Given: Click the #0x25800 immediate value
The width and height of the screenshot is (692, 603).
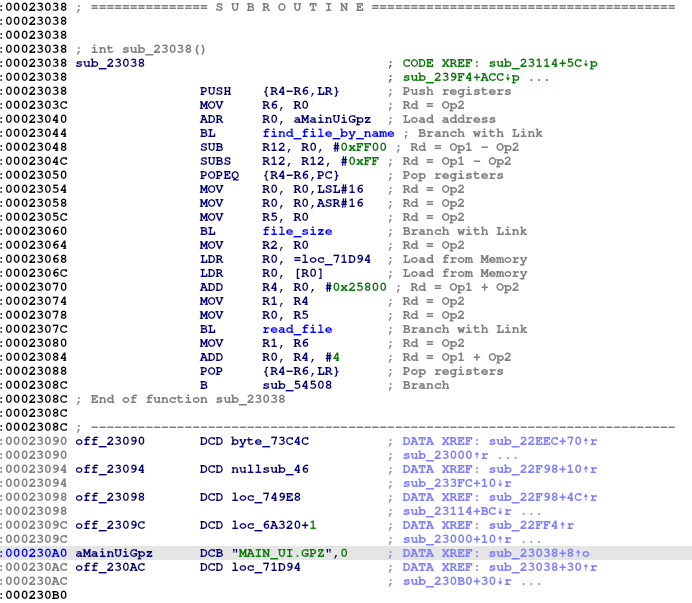Looking at the screenshot, I should 353,287.
